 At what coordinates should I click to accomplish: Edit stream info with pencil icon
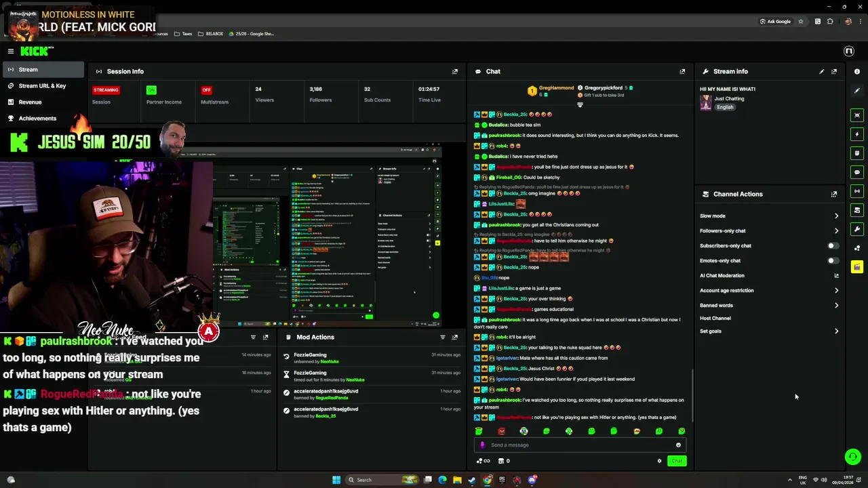click(822, 71)
